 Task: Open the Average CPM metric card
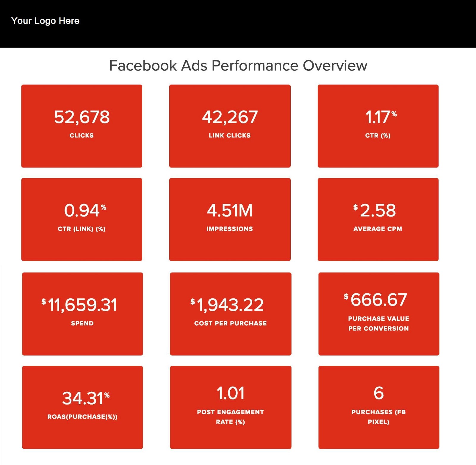click(x=378, y=219)
